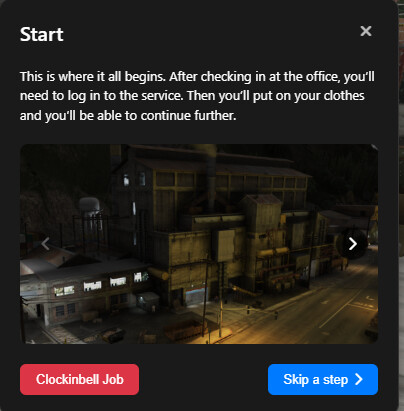Click the Start heading text
404x411 pixels.
pyautogui.click(x=42, y=34)
